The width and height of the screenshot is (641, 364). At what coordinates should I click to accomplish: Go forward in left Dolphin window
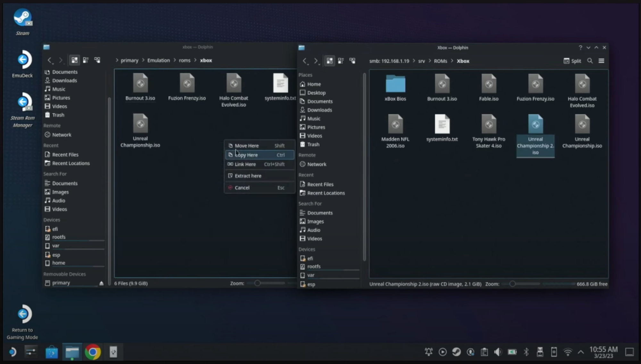point(61,60)
